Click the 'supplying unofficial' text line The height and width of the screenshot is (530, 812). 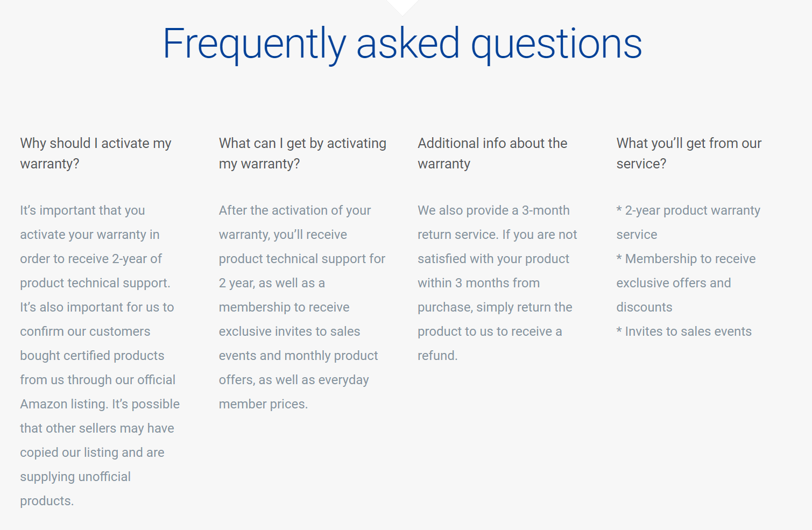(x=75, y=477)
